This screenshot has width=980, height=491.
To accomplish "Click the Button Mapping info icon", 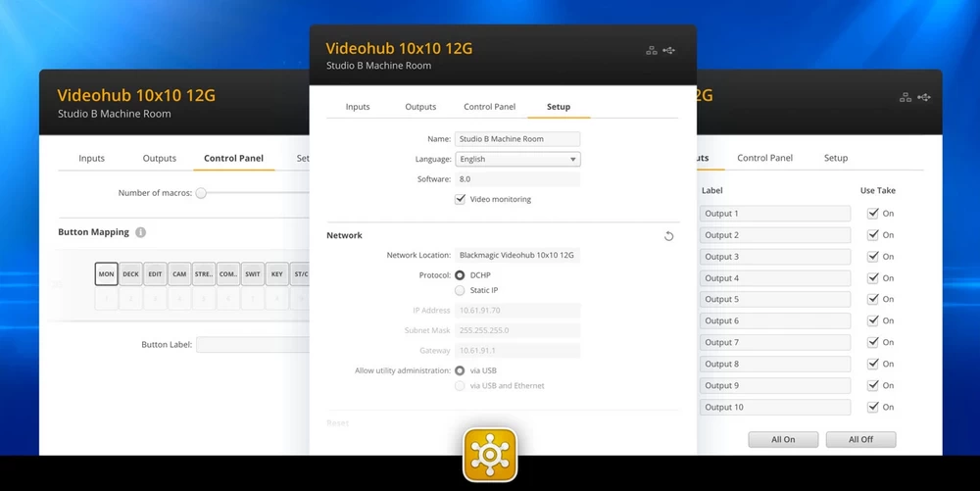I will [x=141, y=232].
